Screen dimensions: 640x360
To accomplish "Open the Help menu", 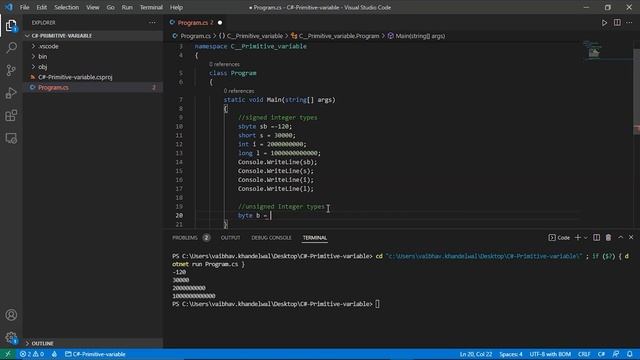I will tap(176, 7).
